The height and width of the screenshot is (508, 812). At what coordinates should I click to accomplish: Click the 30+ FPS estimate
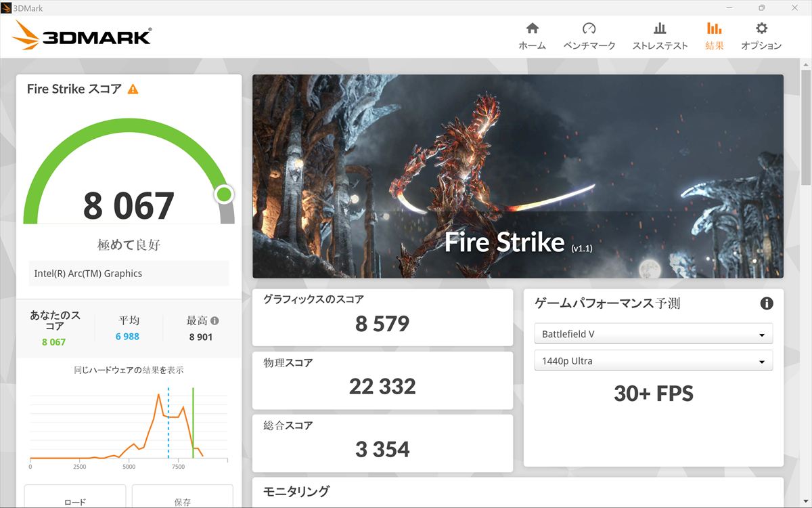654,394
